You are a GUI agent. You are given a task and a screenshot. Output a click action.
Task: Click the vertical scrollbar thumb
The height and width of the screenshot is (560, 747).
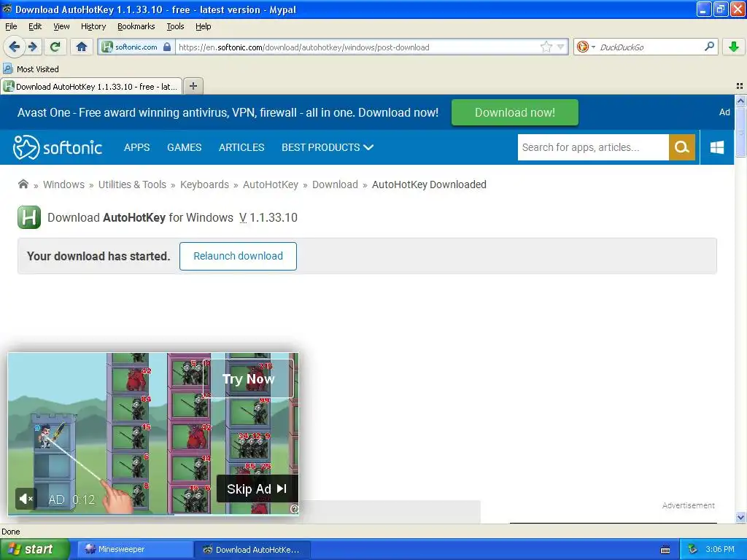pos(740,132)
